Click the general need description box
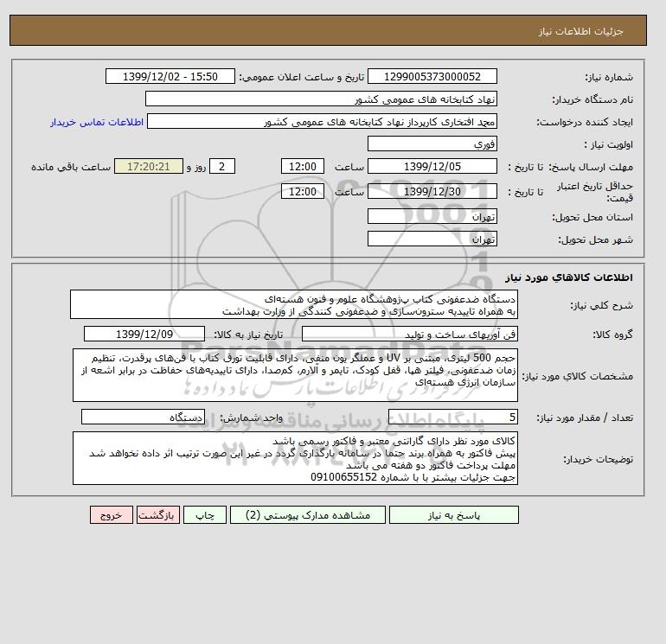666x644 pixels. [294, 305]
